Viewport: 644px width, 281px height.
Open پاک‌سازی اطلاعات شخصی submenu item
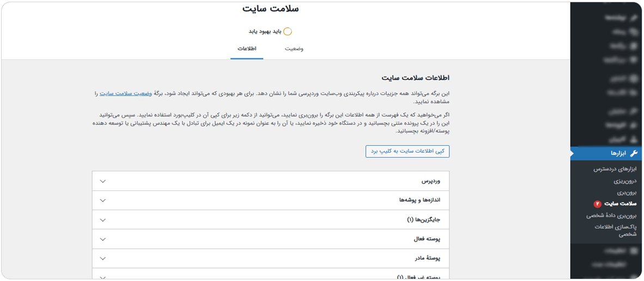(616, 230)
